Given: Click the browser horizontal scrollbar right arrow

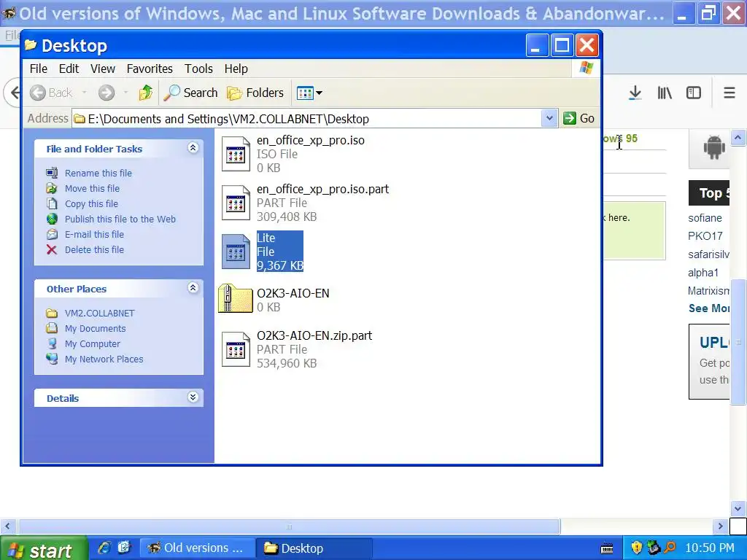Looking at the screenshot, I should (720, 526).
